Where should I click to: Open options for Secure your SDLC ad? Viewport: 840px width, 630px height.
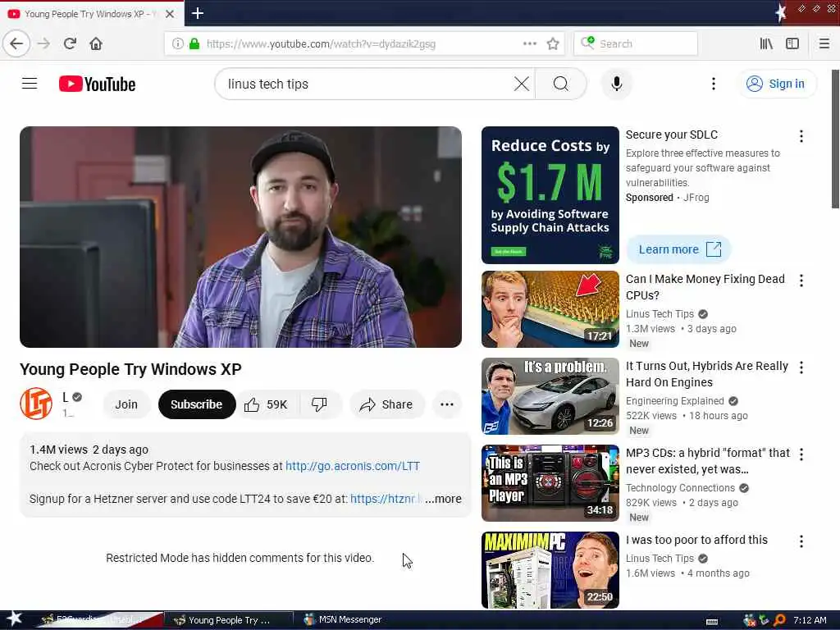[801, 136]
